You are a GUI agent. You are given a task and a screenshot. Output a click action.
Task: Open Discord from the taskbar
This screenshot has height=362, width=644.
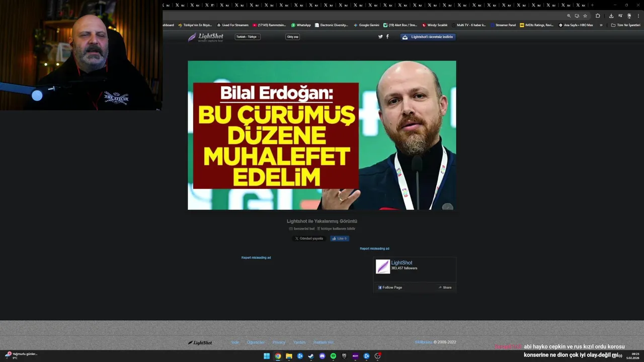322,356
